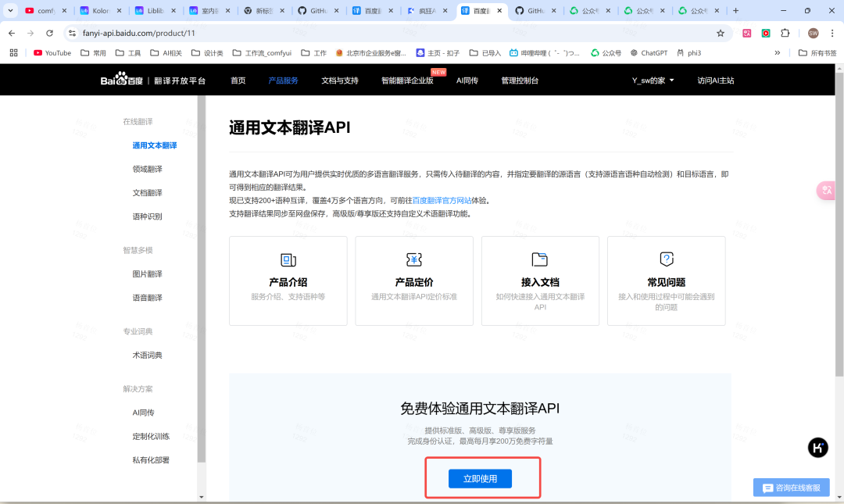This screenshot has width=844, height=504.
Task: Select 图片翻译 in the sidebar
Action: click(147, 274)
